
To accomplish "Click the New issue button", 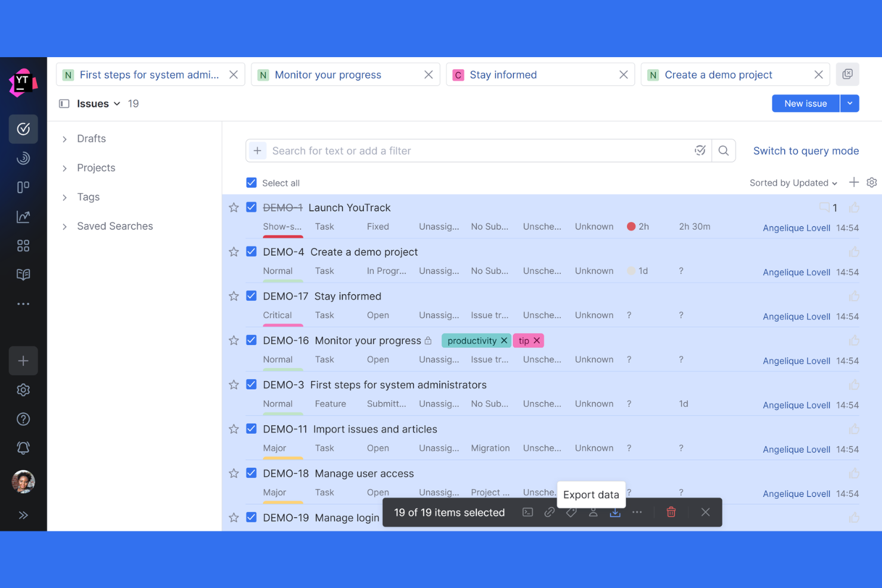I will click(805, 103).
